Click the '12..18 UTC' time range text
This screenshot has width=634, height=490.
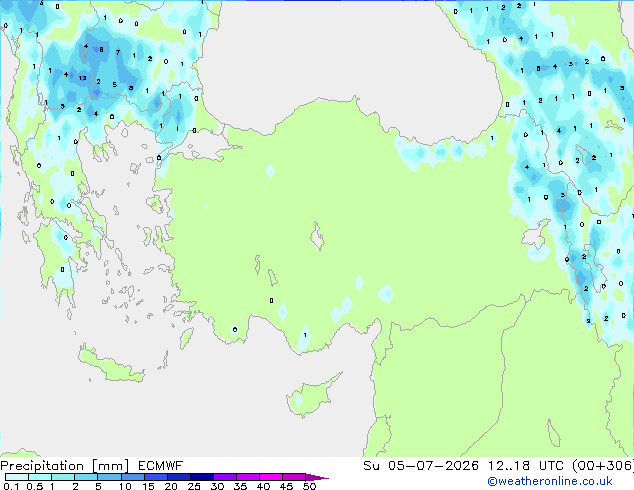tap(526, 466)
